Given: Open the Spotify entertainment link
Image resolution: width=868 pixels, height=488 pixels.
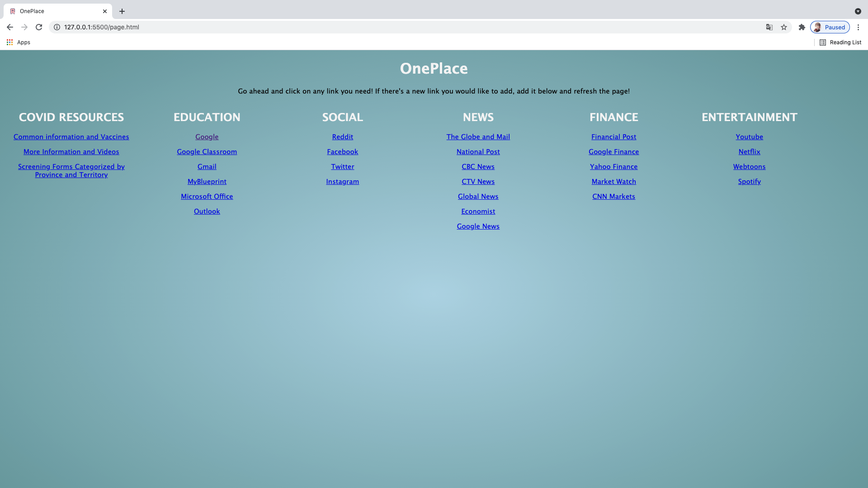Looking at the screenshot, I should click(x=750, y=182).
